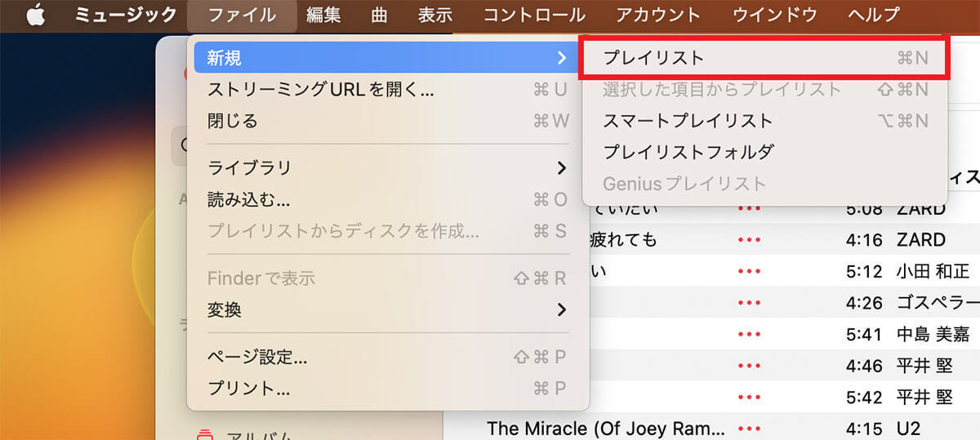
Task: Open the 表示 menu
Action: click(x=434, y=15)
